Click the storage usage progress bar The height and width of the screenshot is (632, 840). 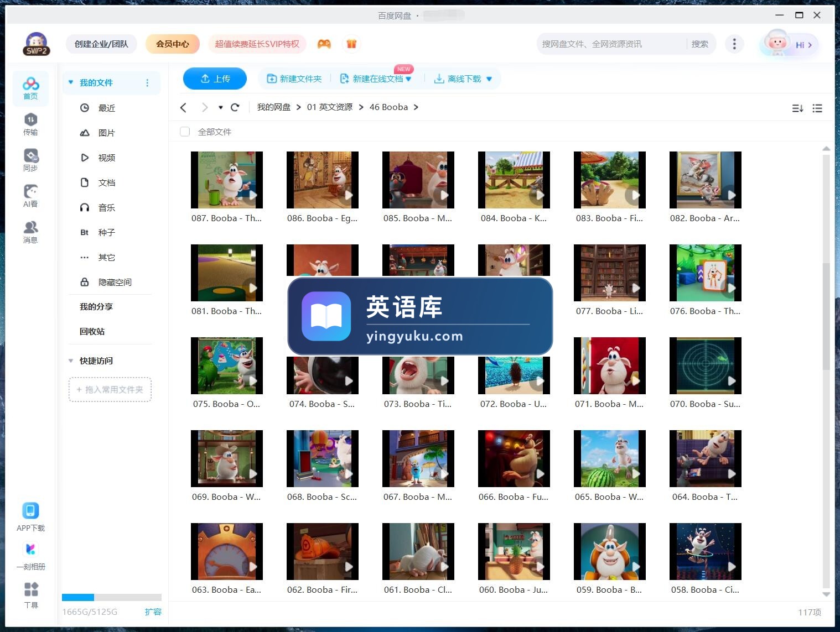pyautogui.click(x=112, y=597)
